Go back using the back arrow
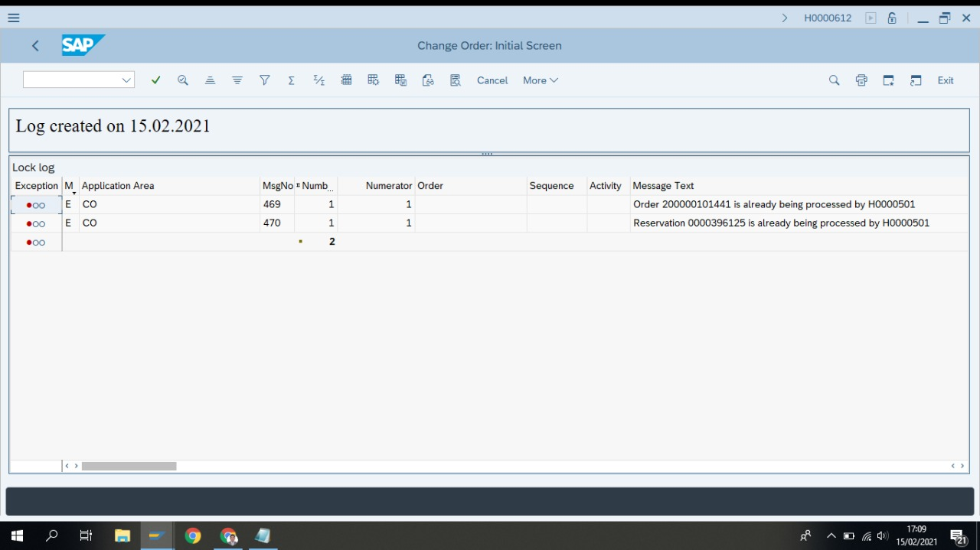This screenshot has width=980, height=550. (35, 46)
